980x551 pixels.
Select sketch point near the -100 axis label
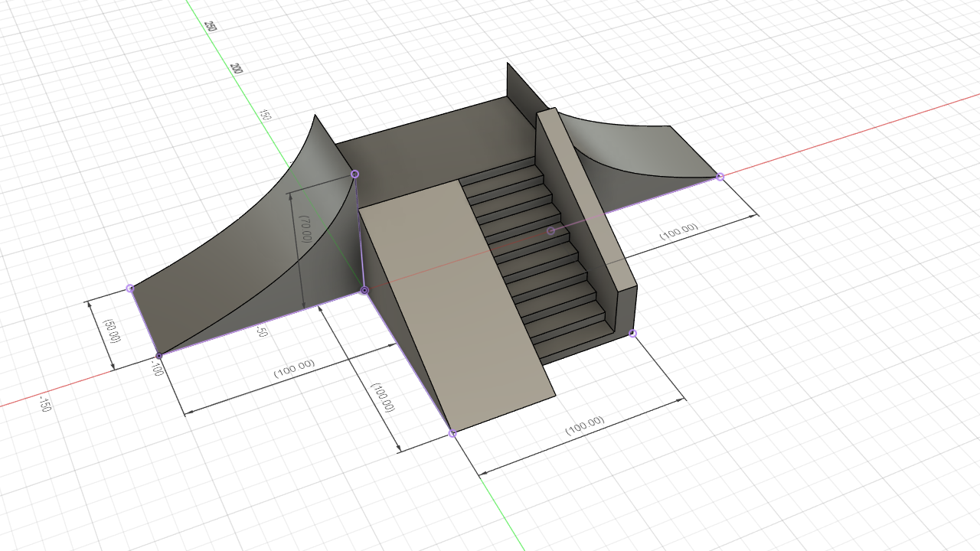pyautogui.click(x=159, y=356)
